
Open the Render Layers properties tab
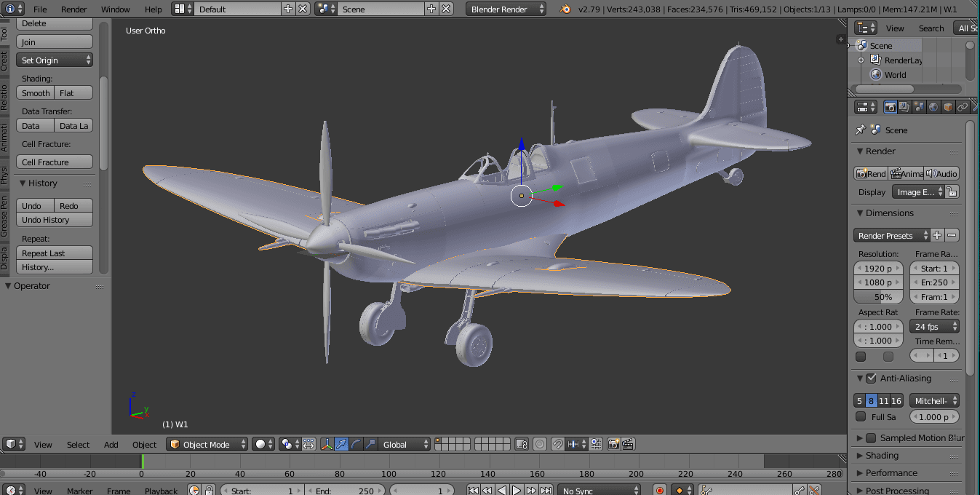904,107
